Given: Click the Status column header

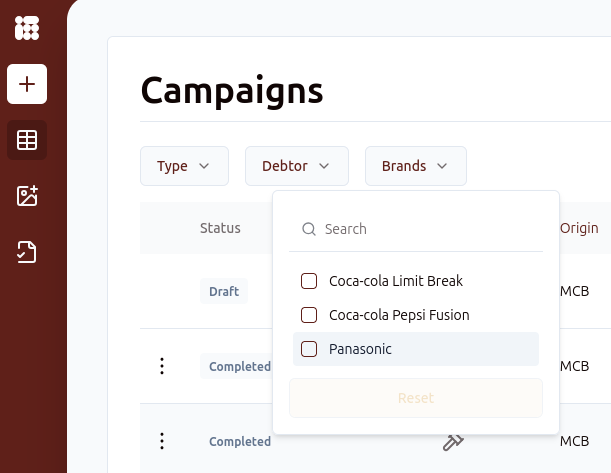Looking at the screenshot, I should tap(220, 228).
